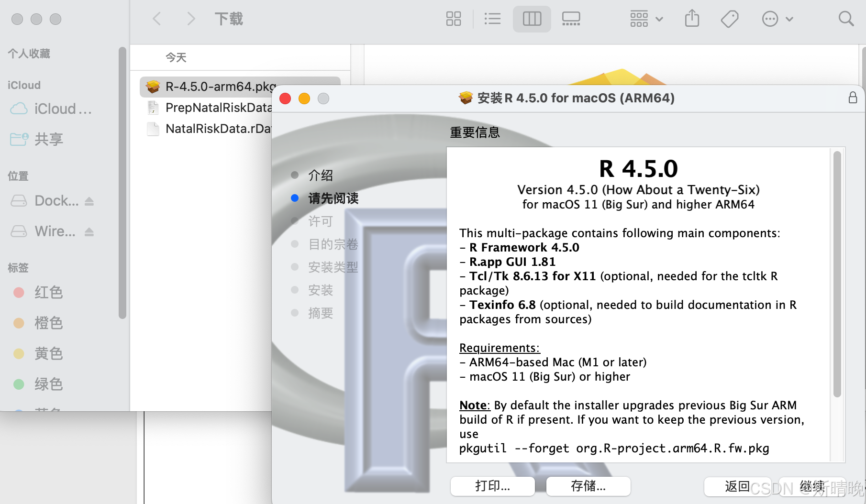866x504 pixels.
Task: Click the Go Back button in installer
Action: [737, 486]
